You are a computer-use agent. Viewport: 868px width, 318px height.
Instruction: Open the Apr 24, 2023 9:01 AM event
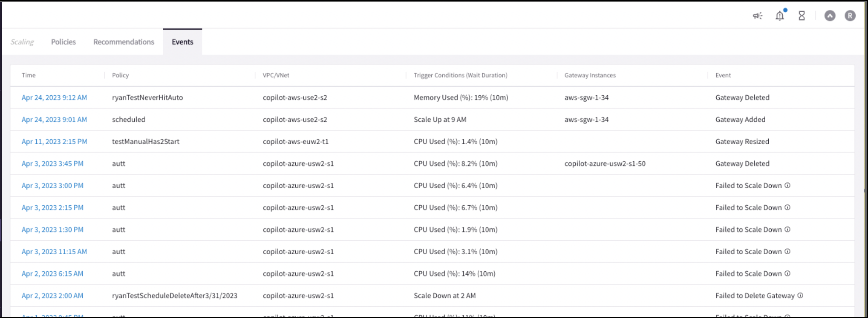(x=54, y=119)
